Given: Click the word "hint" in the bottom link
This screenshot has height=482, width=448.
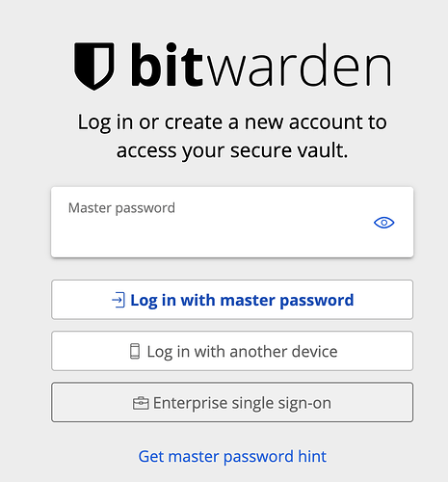Looking at the screenshot, I should click(312, 456).
